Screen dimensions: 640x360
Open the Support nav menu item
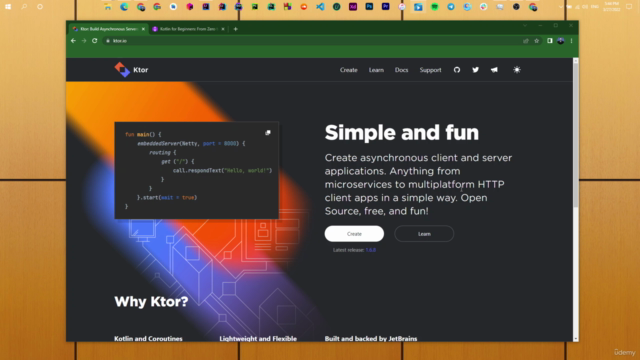click(430, 70)
